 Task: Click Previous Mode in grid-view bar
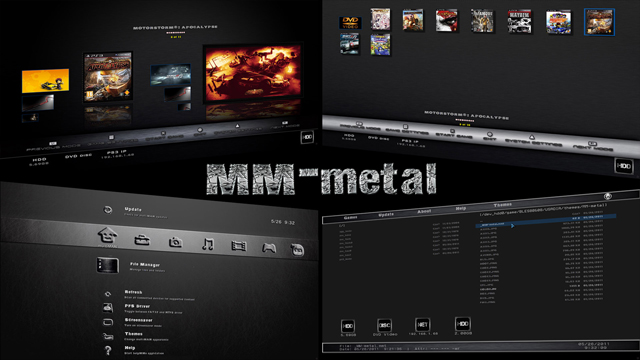click(360, 126)
